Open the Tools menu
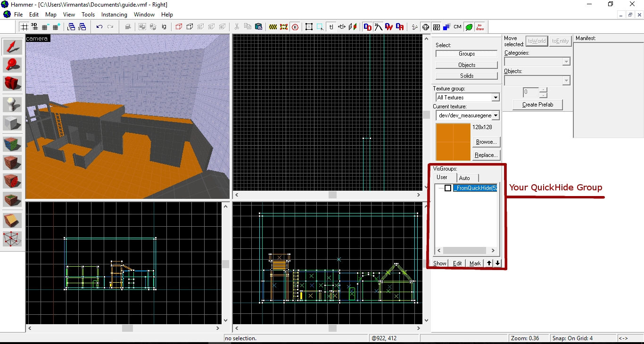This screenshot has width=644, height=344. 88,15
